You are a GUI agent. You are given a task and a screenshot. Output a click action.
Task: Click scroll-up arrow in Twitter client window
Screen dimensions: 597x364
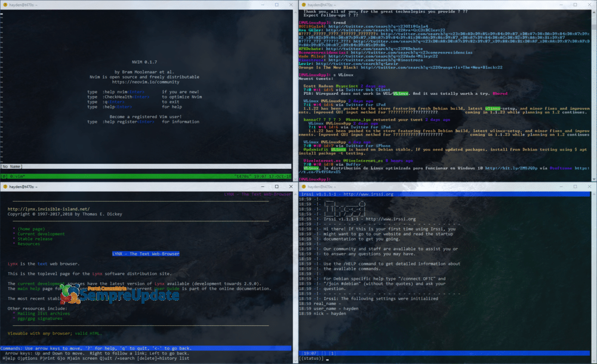point(594,12)
